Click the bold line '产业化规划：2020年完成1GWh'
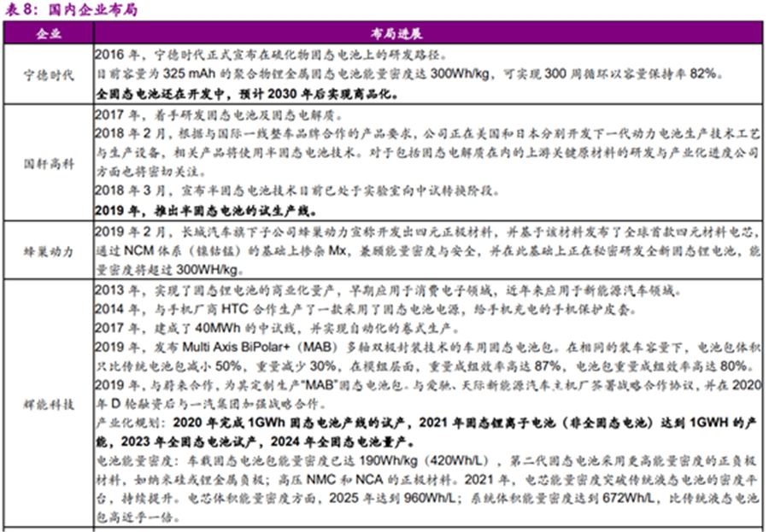This screenshot has height=532, width=769. pos(426,422)
